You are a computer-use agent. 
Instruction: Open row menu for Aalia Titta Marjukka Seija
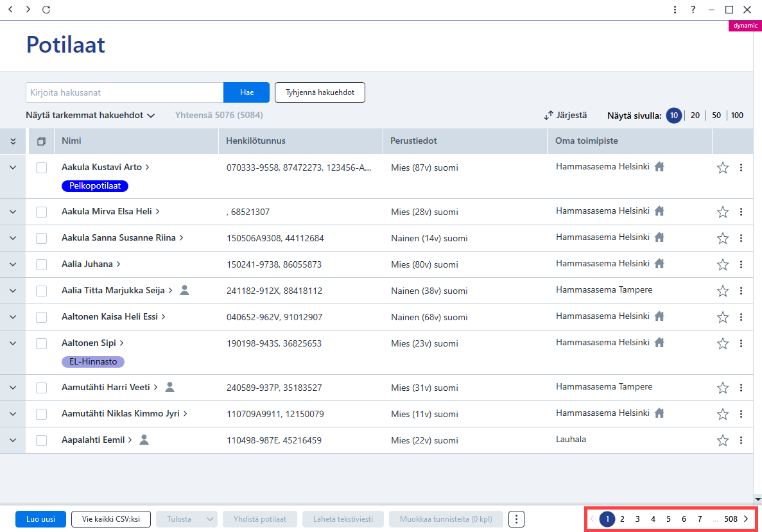741,291
